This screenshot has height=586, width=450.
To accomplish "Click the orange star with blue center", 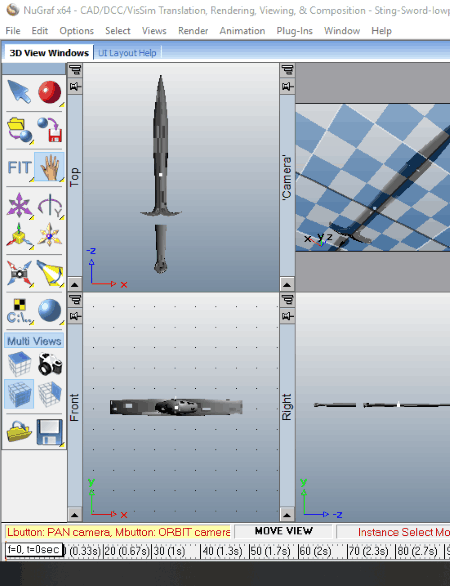I will click(50, 235).
